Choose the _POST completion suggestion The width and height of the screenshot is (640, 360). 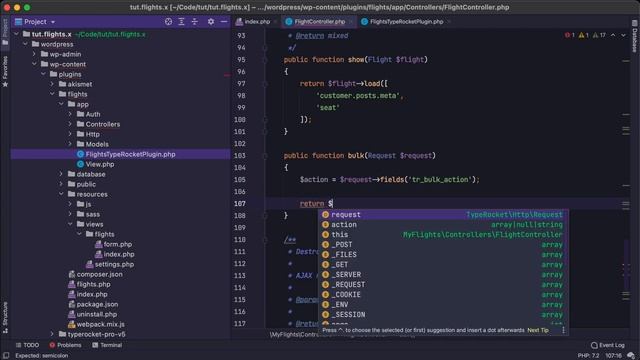[x=442, y=244]
